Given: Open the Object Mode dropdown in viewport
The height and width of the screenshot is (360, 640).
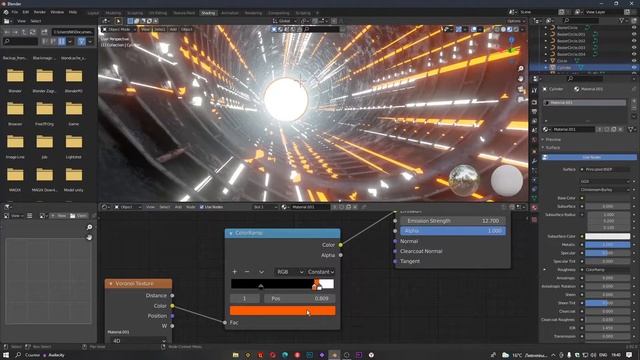Looking at the screenshot, I should tap(120, 29).
